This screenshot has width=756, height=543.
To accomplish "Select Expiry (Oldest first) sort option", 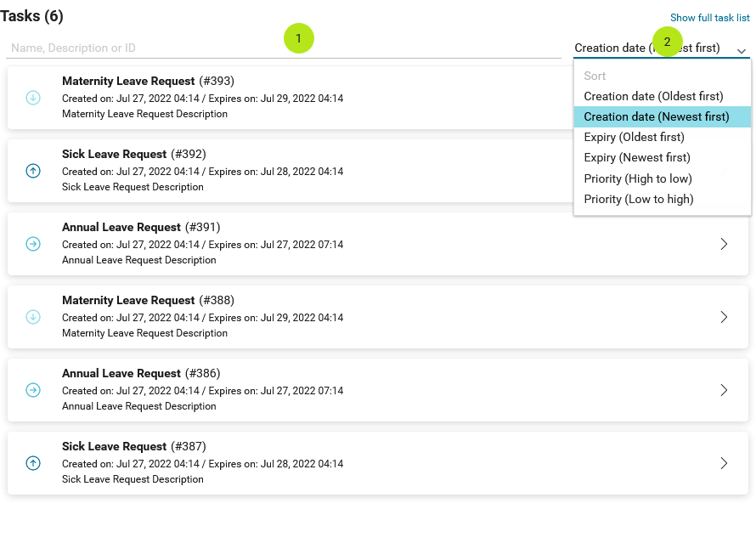I will point(662,137).
